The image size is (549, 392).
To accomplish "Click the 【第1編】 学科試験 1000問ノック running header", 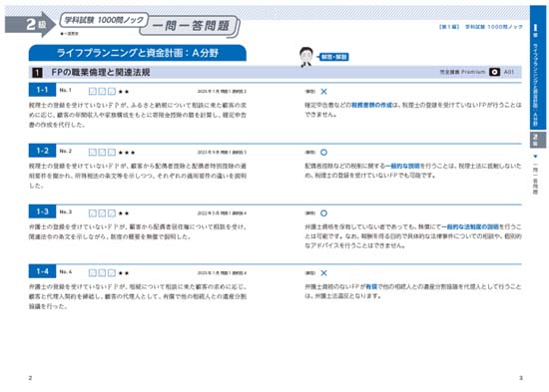I will 480,27.
